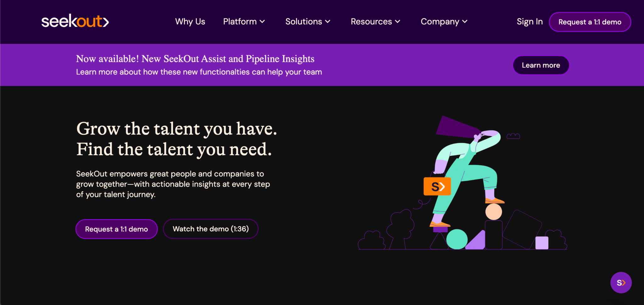Click the orange S> badge in illustration

tap(437, 187)
